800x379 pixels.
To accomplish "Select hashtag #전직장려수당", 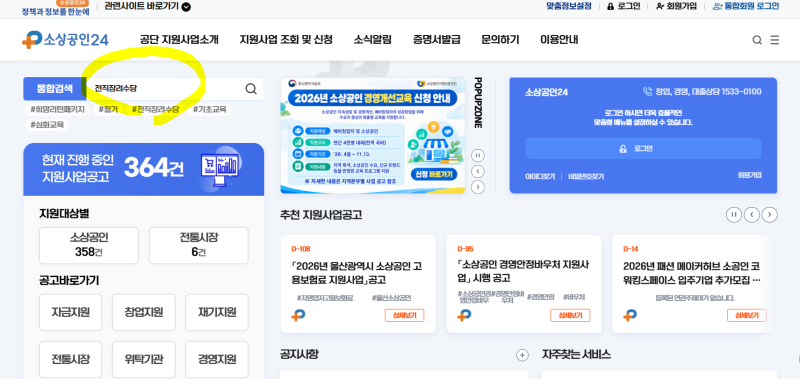I will click(156, 110).
